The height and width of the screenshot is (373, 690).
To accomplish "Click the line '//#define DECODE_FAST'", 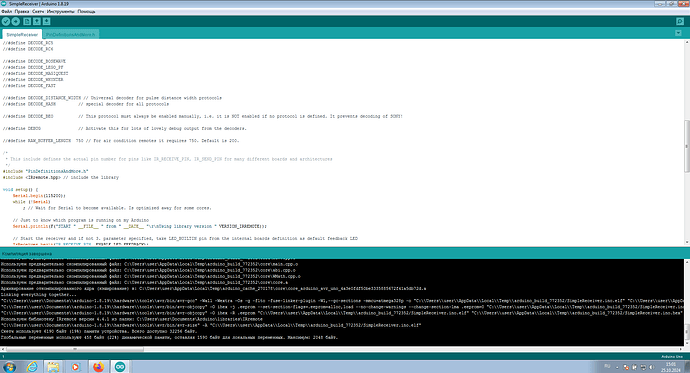I will (29, 86).
